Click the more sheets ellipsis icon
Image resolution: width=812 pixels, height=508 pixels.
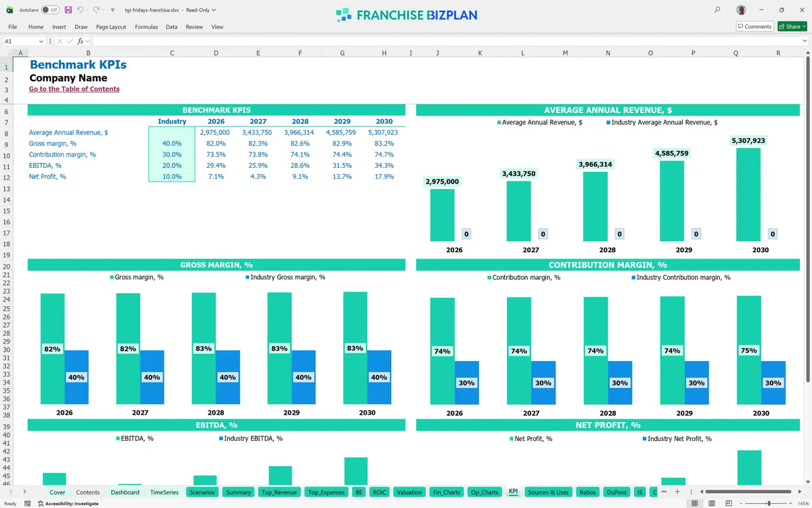pos(665,492)
